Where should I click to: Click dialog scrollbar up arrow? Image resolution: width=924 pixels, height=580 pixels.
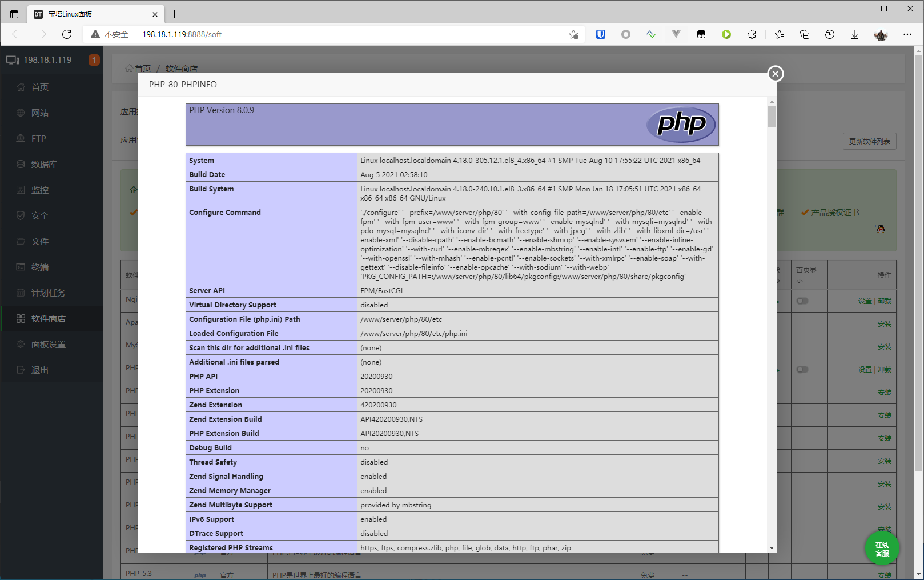tap(772, 102)
